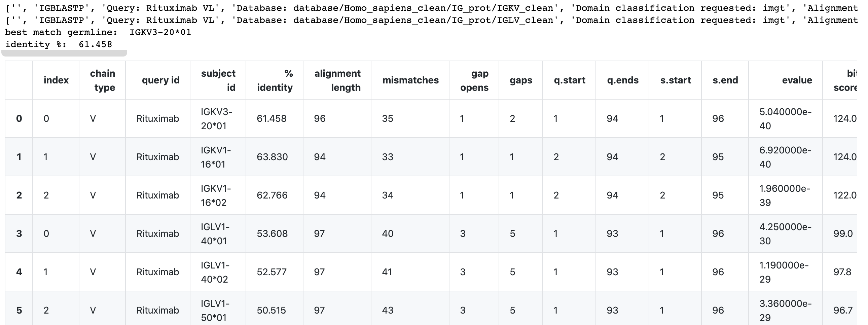
Task: Click the 'gap opens' column header
Action: (x=474, y=80)
